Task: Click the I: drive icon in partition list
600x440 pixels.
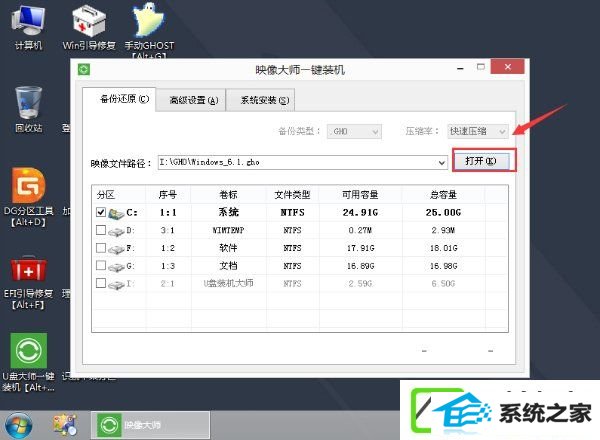Action: coord(116,284)
